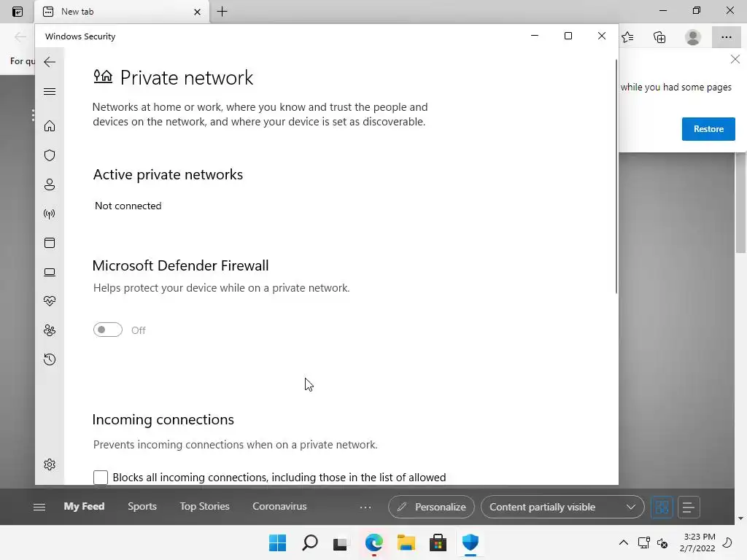Open Microsoft Store from taskbar
The height and width of the screenshot is (560, 747).
pos(438,542)
